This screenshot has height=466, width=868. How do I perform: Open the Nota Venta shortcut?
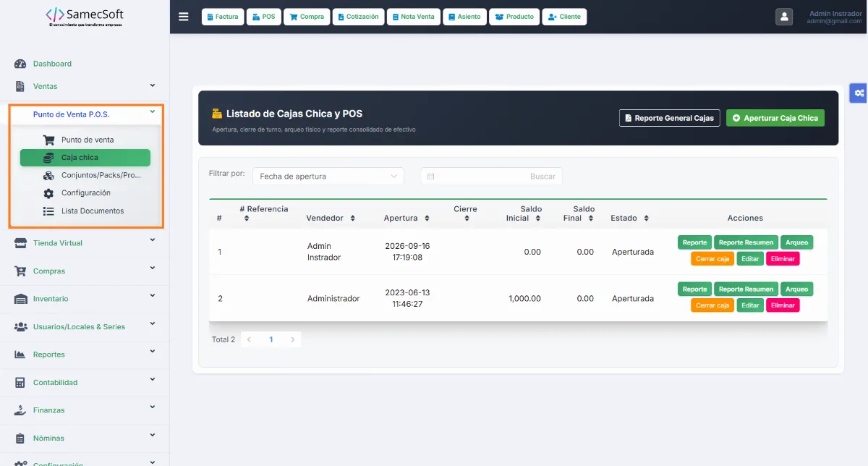[x=414, y=17]
